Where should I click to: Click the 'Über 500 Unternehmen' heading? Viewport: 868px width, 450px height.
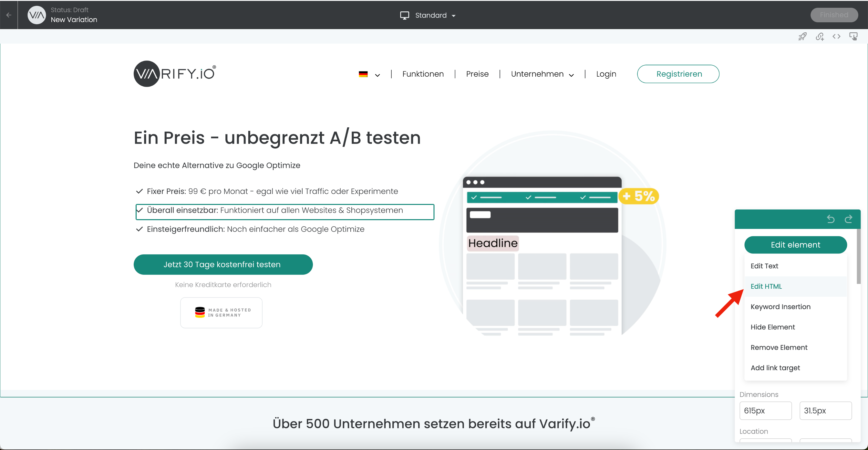pos(434,424)
